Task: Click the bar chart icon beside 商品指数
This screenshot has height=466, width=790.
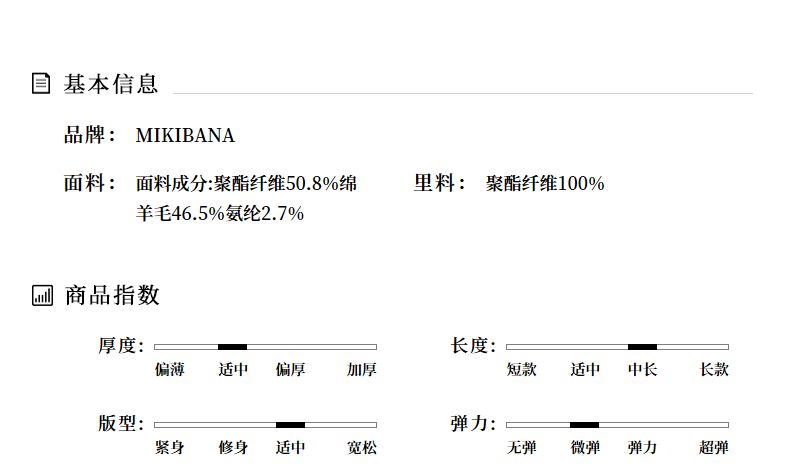Action: (x=42, y=295)
